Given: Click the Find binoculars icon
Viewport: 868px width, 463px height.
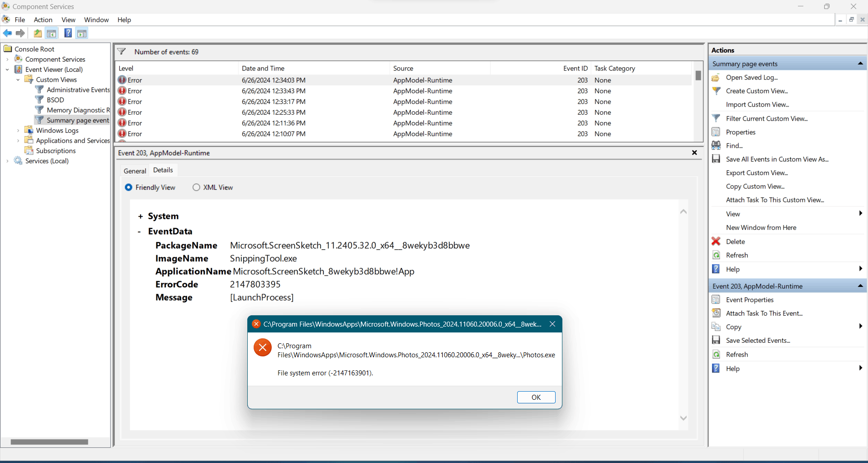Looking at the screenshot, I should click(716, 145).
